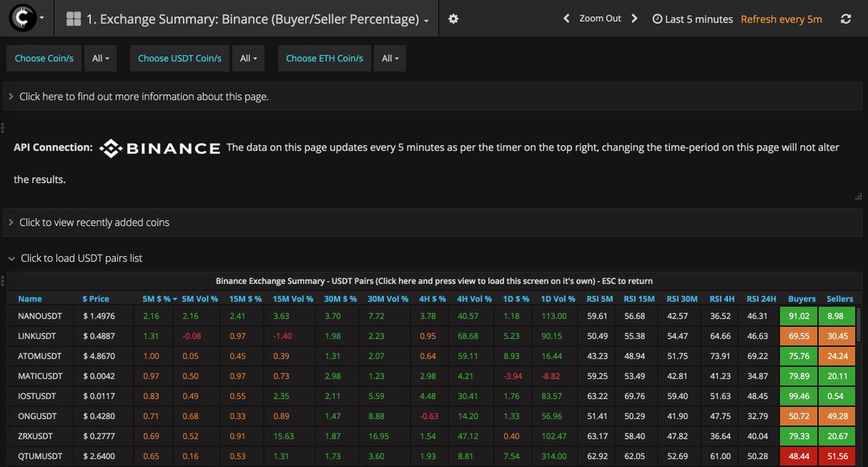Screen dimensions: 868x467
Task: Click the green 91.02 Buyers cell
Action: pos(799,316)
